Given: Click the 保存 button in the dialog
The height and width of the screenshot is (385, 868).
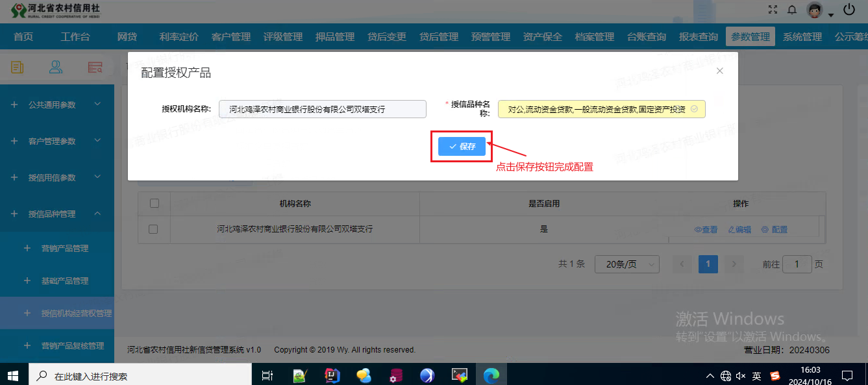Looking at the screenshot, I should click(462, 146).
